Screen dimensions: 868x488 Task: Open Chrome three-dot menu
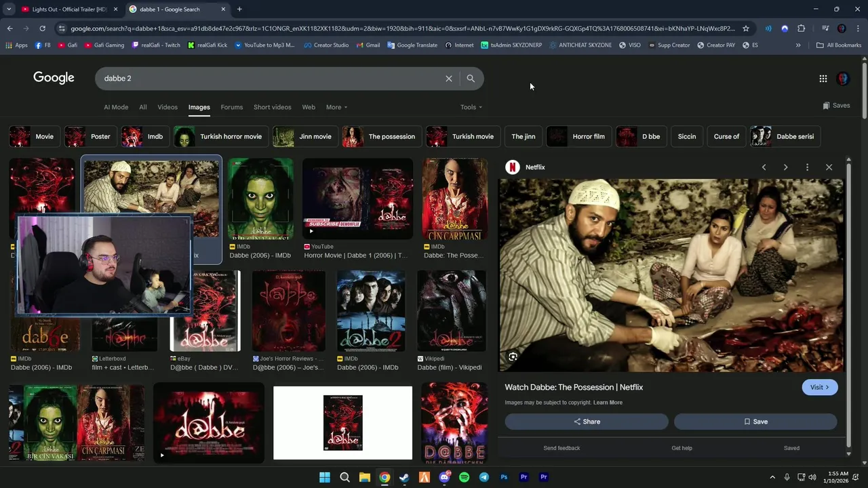(x=858, y=28)
